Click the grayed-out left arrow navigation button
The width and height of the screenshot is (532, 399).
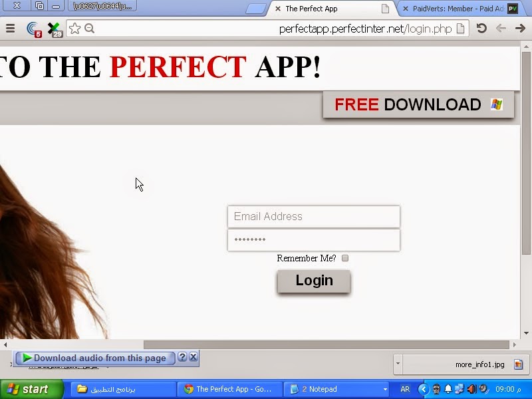[501, 28]
